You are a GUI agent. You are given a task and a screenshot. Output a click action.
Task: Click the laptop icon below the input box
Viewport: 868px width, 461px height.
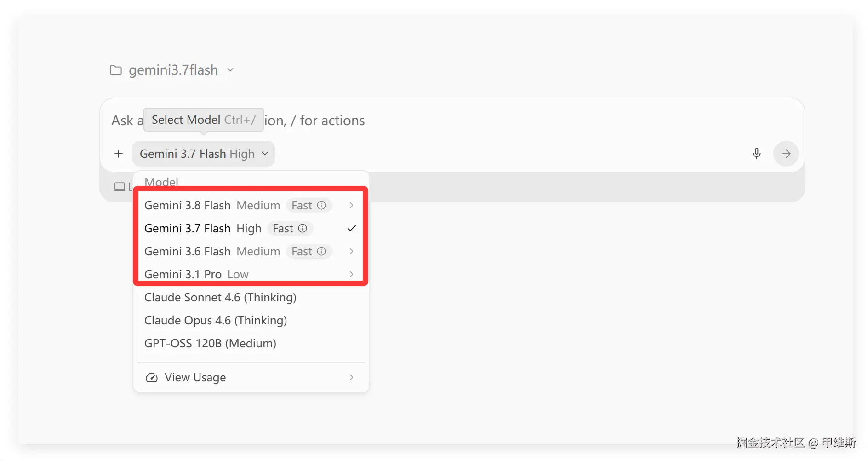[120, 187]
